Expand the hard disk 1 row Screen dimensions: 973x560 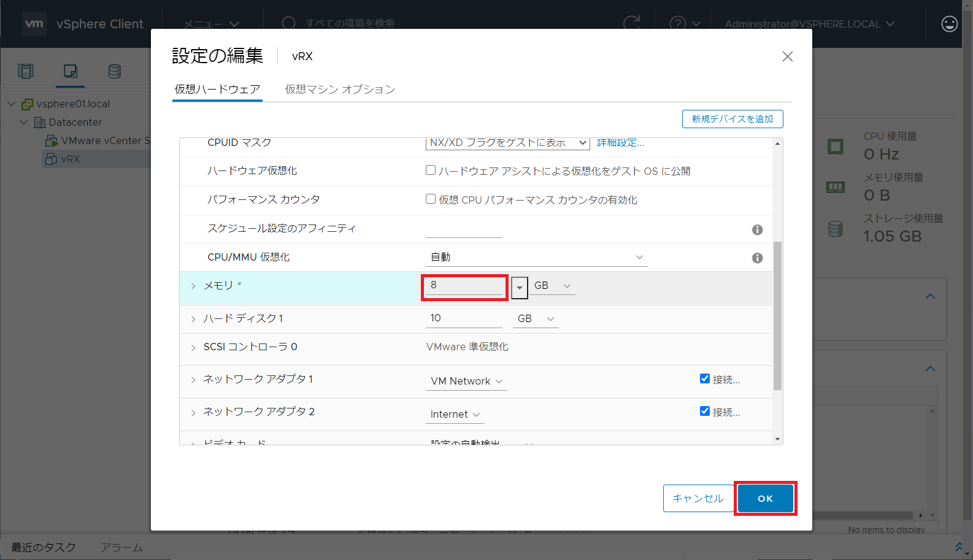point(193,319)
